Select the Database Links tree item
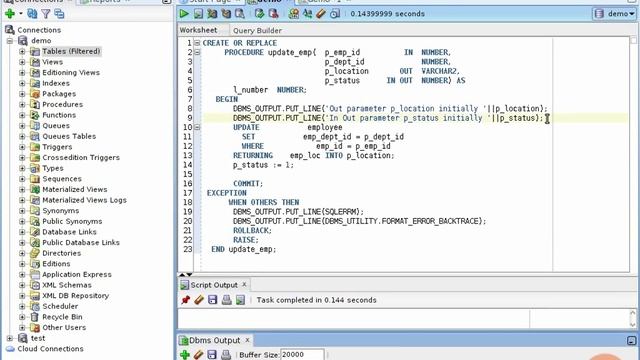640x360 pixels. pos(69,232)
